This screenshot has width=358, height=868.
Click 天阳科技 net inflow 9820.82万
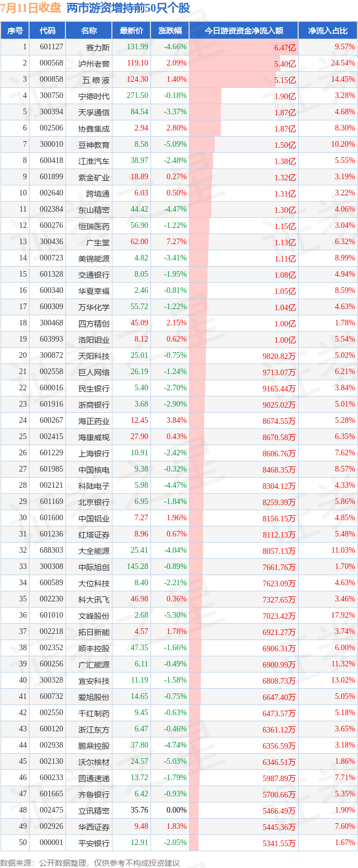click(x=279, y=356)
